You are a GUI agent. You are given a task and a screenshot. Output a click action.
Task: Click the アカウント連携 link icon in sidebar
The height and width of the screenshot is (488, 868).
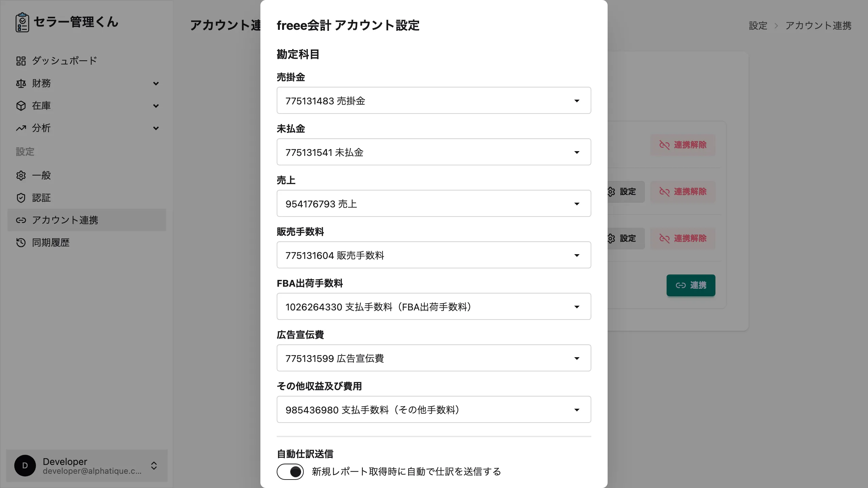[x=21, y=220]
